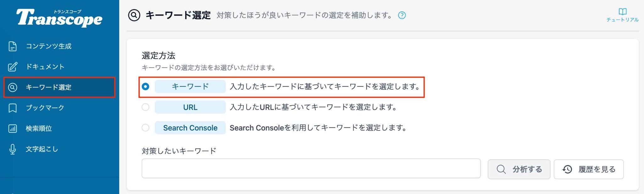Click the 文字起こし microphone icon
The image size is (644, 194).
(x=13, y=149)
